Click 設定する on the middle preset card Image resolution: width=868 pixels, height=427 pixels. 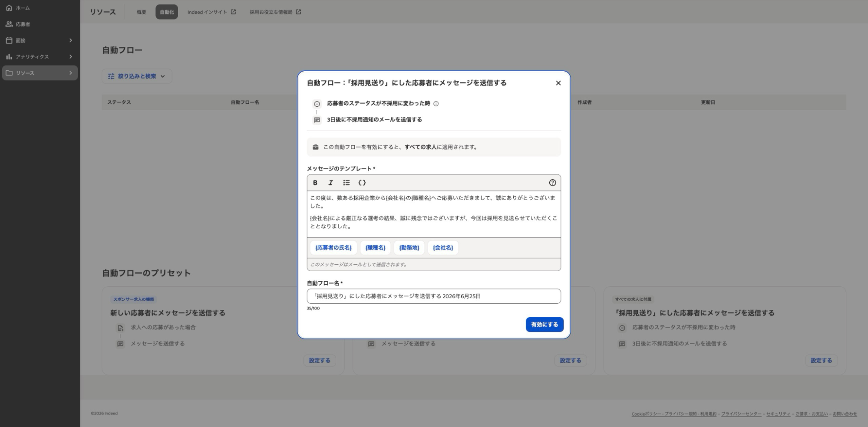(570, 361)
